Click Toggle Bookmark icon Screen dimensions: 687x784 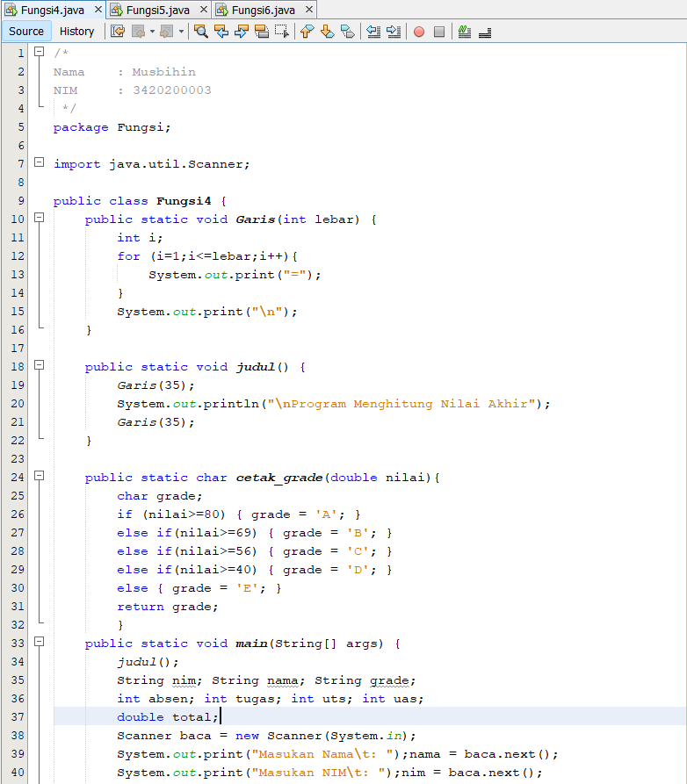click(347, 32)
